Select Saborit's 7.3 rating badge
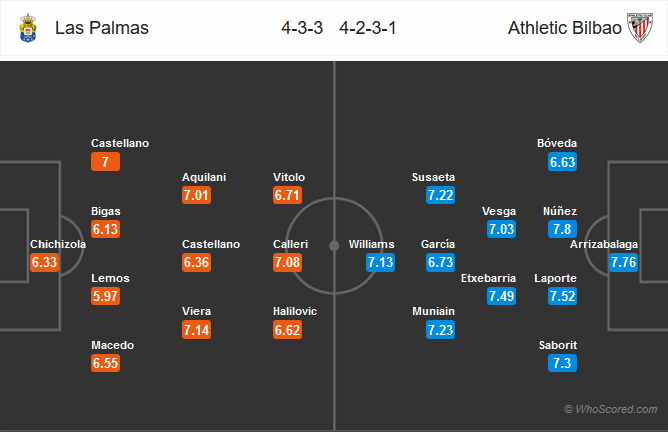The height and width of the screenshot is (432, 668). coord(562,363)
